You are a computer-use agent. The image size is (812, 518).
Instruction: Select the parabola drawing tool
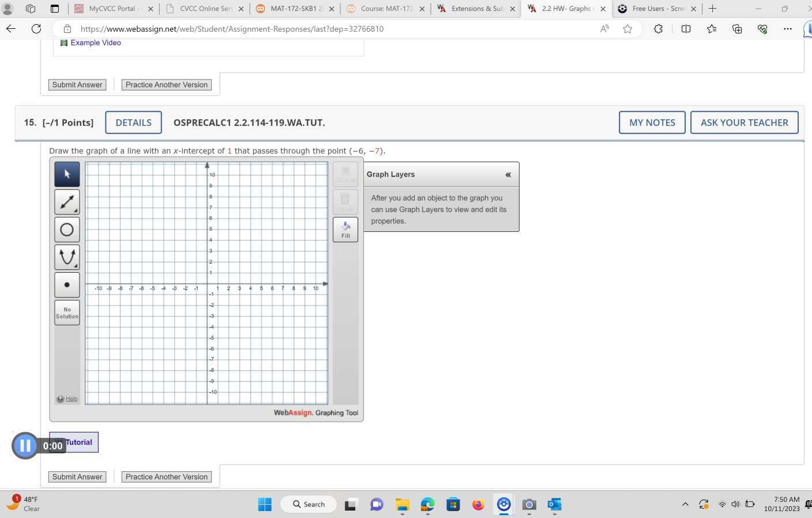tap(67, 257)
